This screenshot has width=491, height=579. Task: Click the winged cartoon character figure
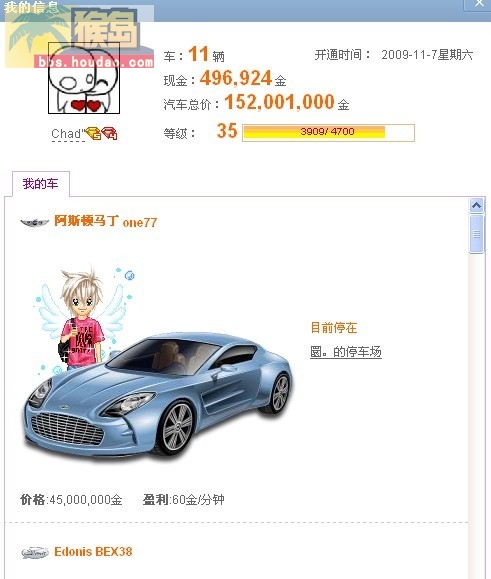(x=83, y=318)
